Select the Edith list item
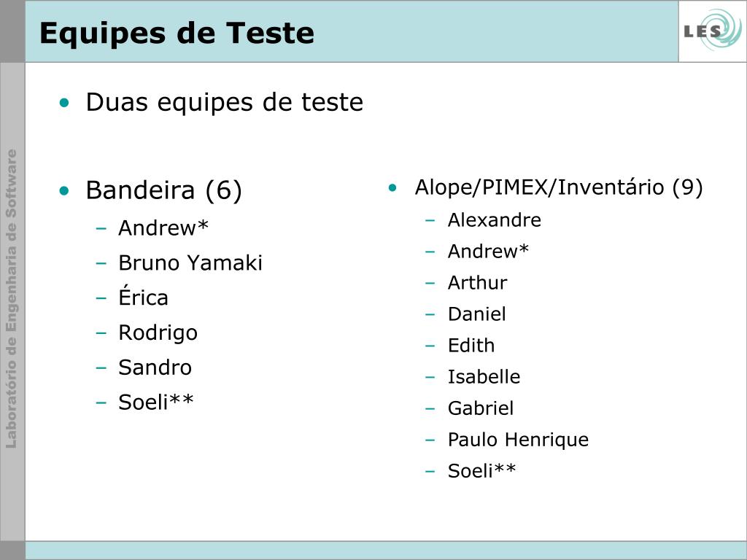 471,346
